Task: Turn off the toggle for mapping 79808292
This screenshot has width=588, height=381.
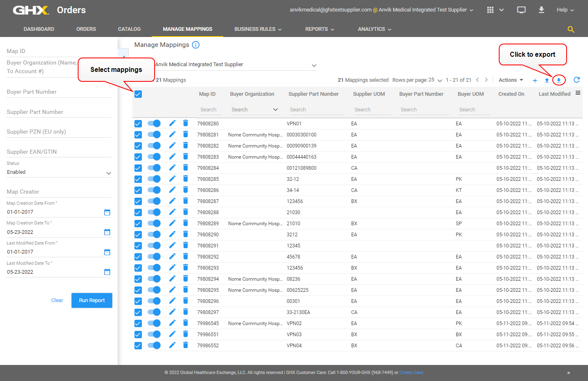Action: (x=154, y=256)
